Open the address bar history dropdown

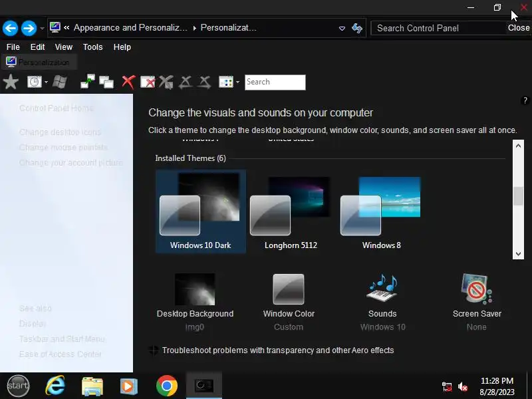[342, 29]
